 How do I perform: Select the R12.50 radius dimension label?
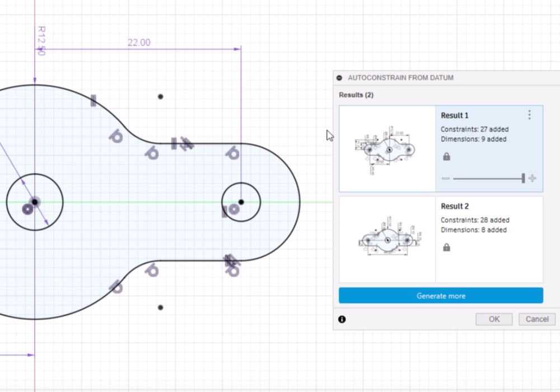click(41, 40)
